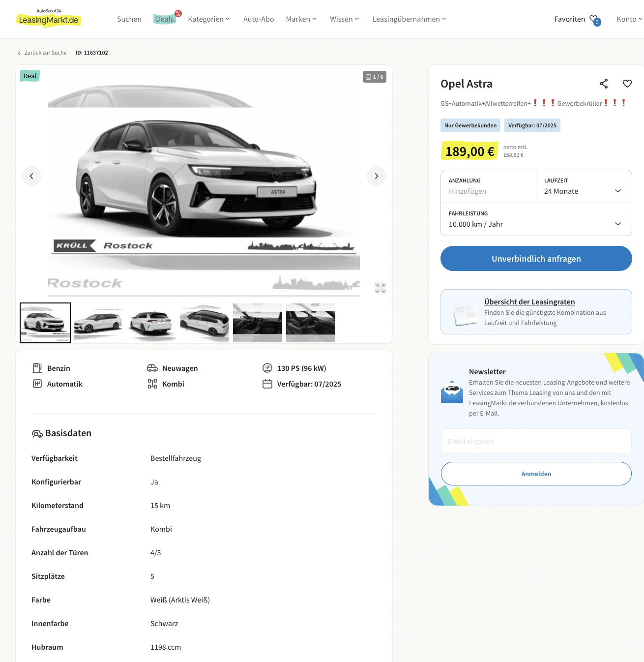This screenshot has width=644, height=662.
Task: Select second thumbnail side view
Action: [98, 323]
